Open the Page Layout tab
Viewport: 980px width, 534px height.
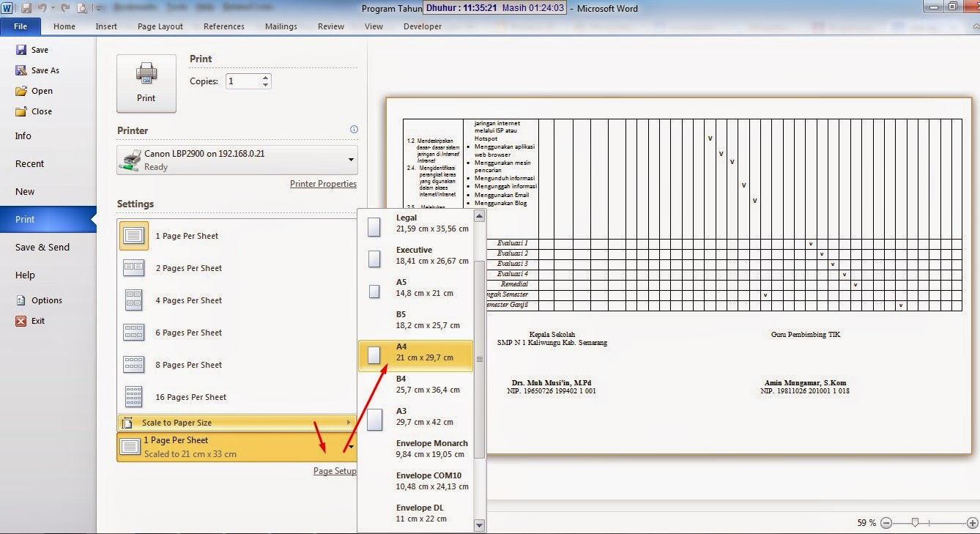coord(160,26)
